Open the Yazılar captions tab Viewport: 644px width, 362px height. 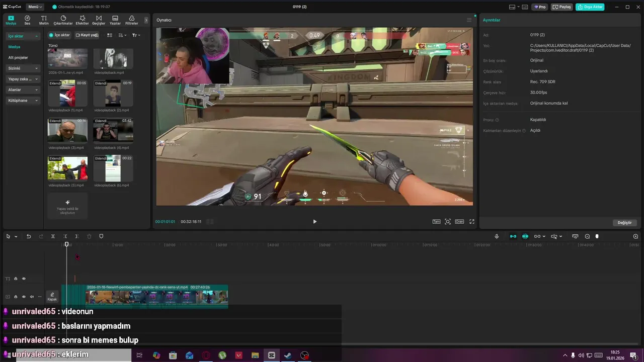pos(115,20)
